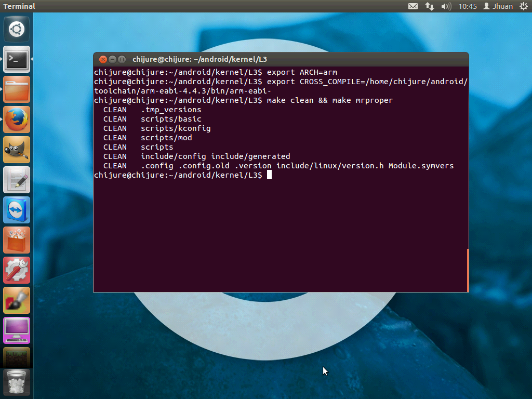Open the Trash from the launcher

coord(16,382)
